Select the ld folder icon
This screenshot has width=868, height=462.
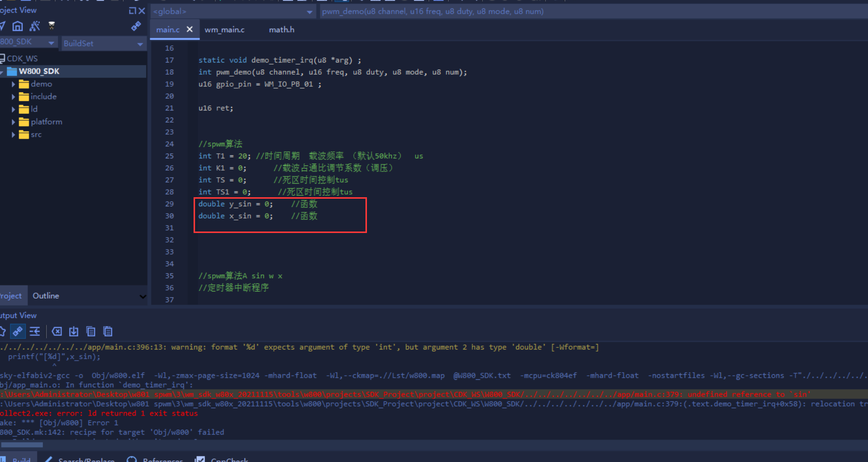(24, 109)
